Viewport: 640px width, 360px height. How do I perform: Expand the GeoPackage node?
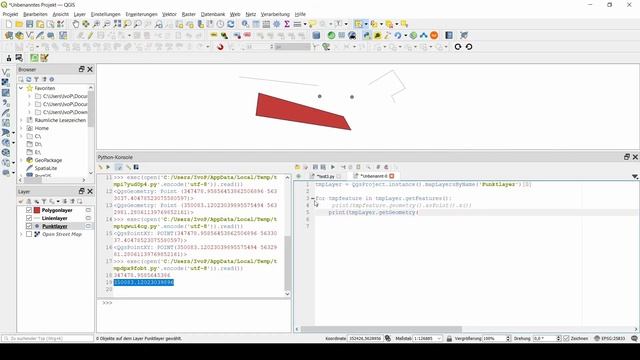(x=21, y=160)
